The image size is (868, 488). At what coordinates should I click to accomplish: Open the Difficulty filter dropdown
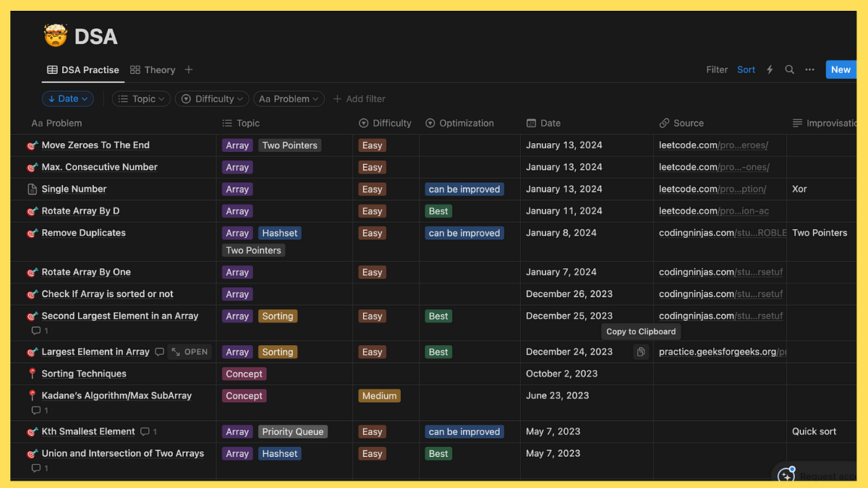pyautogui.click(x=211, y=98)
